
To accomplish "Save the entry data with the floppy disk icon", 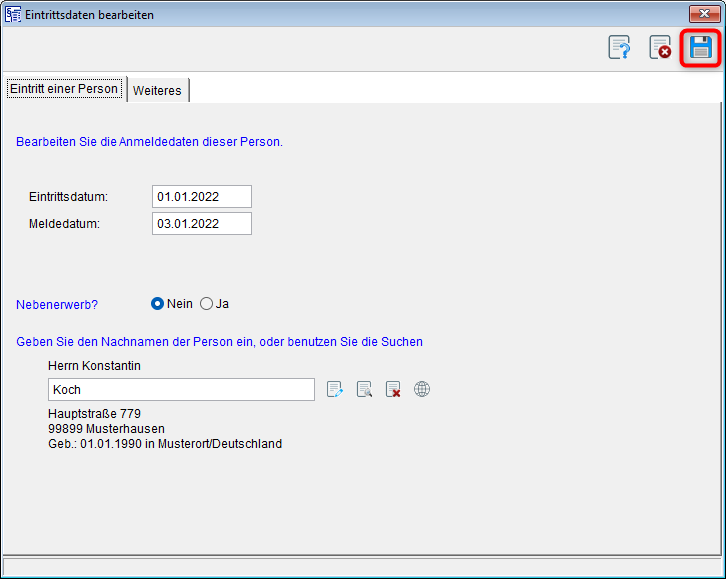I will coord(700,47).
